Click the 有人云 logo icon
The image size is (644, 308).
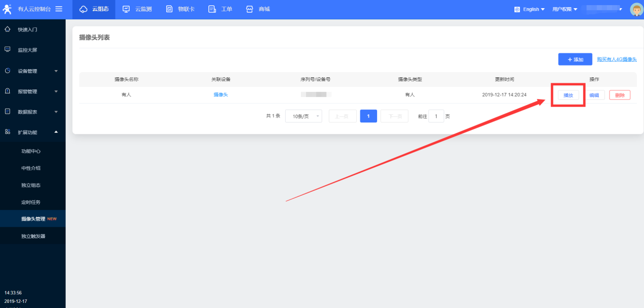[8, 9]
